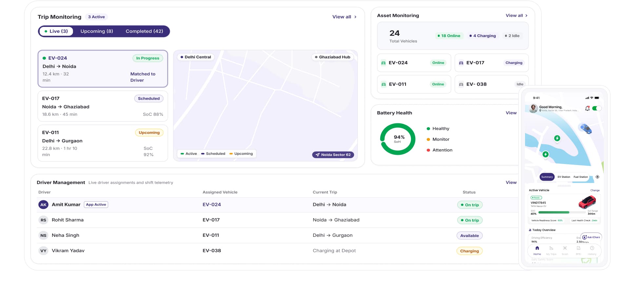The height and width of the screenshot is (286, 644).
Task: Click Change next to Active Vehicle
Action: coord(595,190)
